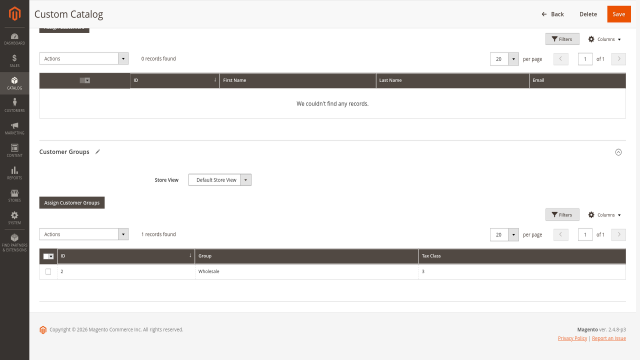Viewport: 640px width, 360px height.
Task: Open Filters in customer groups grid
Action: coord(562,215)
